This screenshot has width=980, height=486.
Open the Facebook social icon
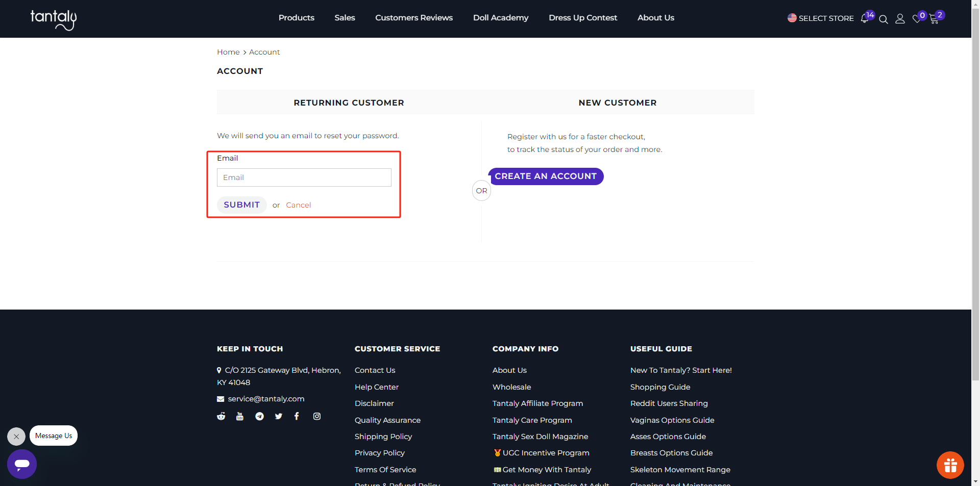[297, 416]
